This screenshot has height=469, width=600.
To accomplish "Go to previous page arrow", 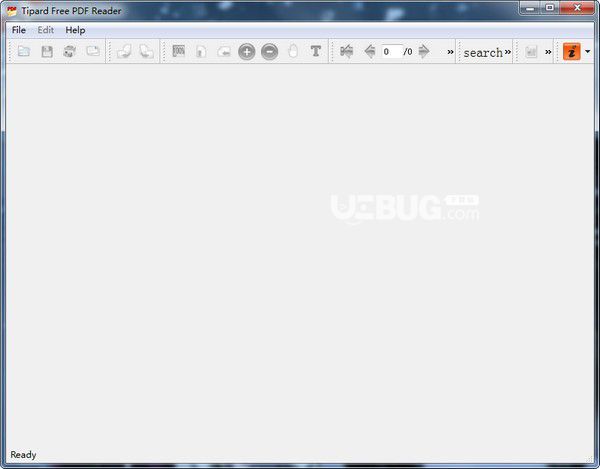I will tap(370, 51).
